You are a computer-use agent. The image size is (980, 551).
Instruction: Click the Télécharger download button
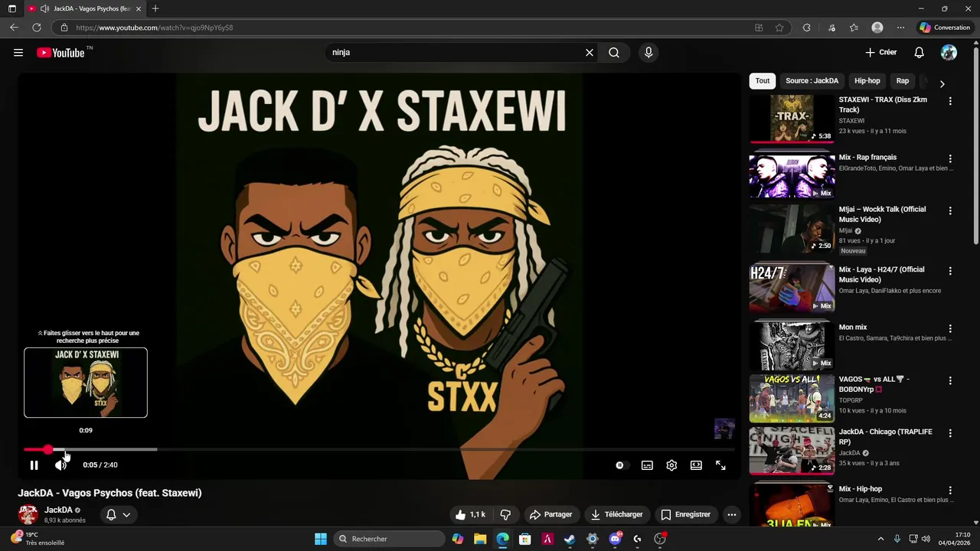[x=616, y=515]
